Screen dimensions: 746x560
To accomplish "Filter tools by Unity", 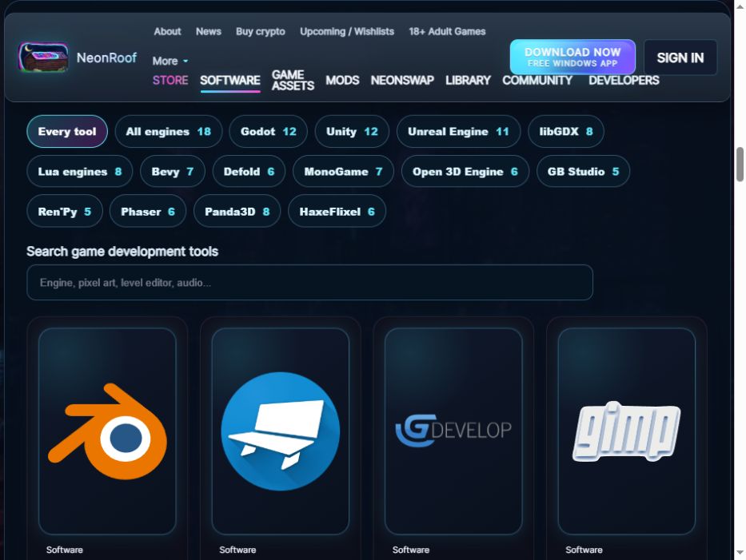I will tap(352, 131).
